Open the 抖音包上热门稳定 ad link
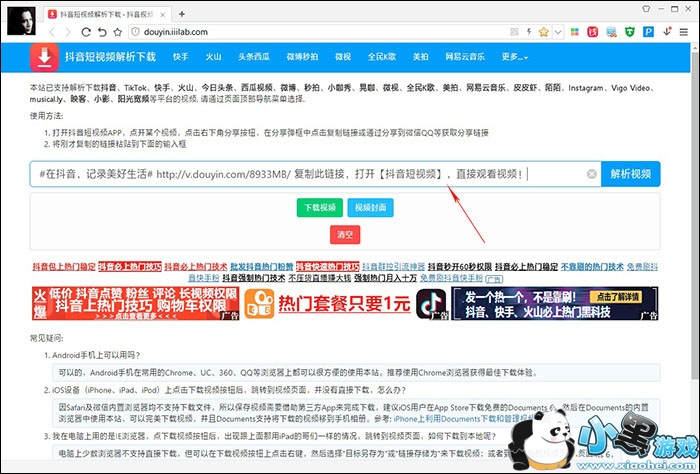Image resolution: width=700 pixels, height=474 pixels. point(64,266)
